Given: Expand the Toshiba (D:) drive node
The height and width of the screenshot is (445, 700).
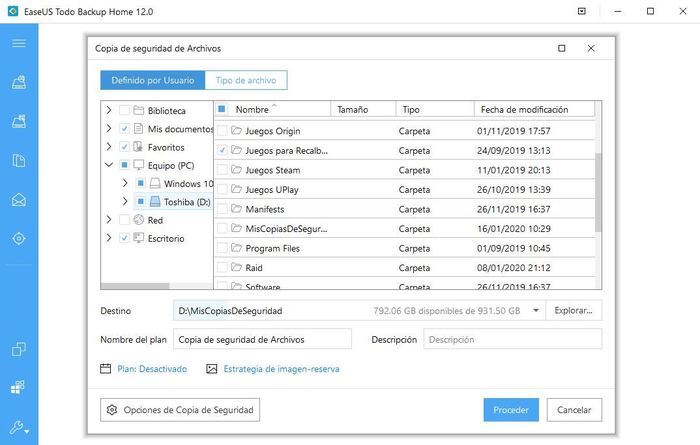Looking at the screenshot, I should (125, 201).
